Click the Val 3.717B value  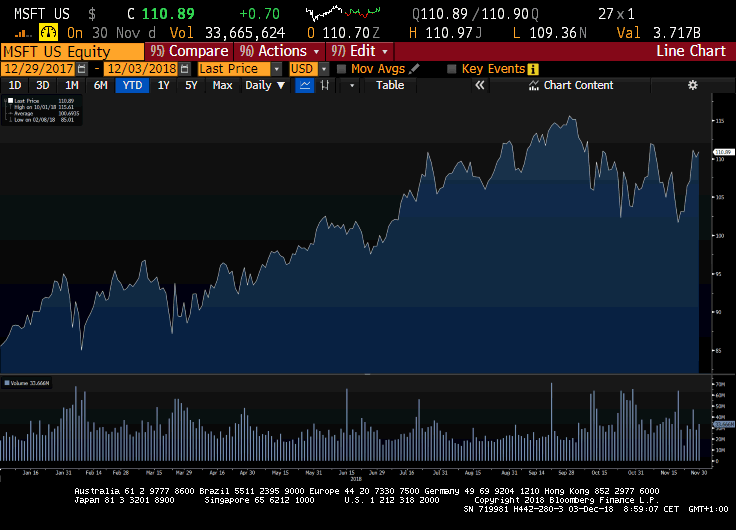[677, 33]
